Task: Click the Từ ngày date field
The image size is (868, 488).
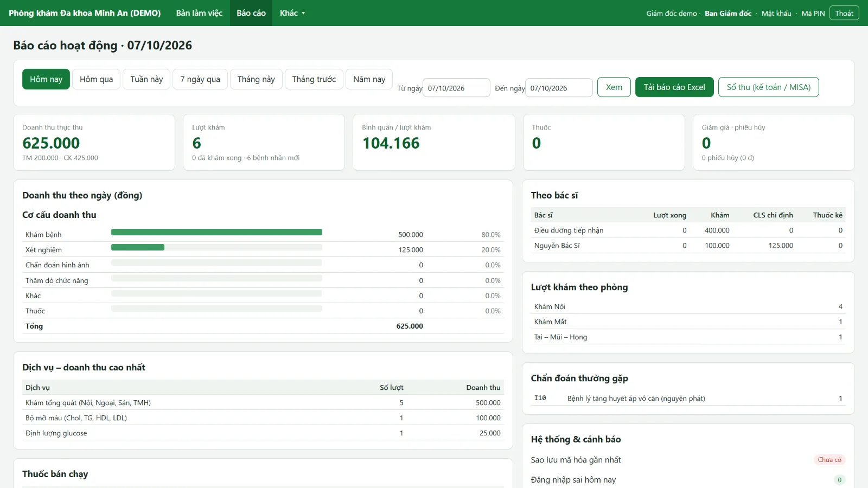Action: coord(456,88)
